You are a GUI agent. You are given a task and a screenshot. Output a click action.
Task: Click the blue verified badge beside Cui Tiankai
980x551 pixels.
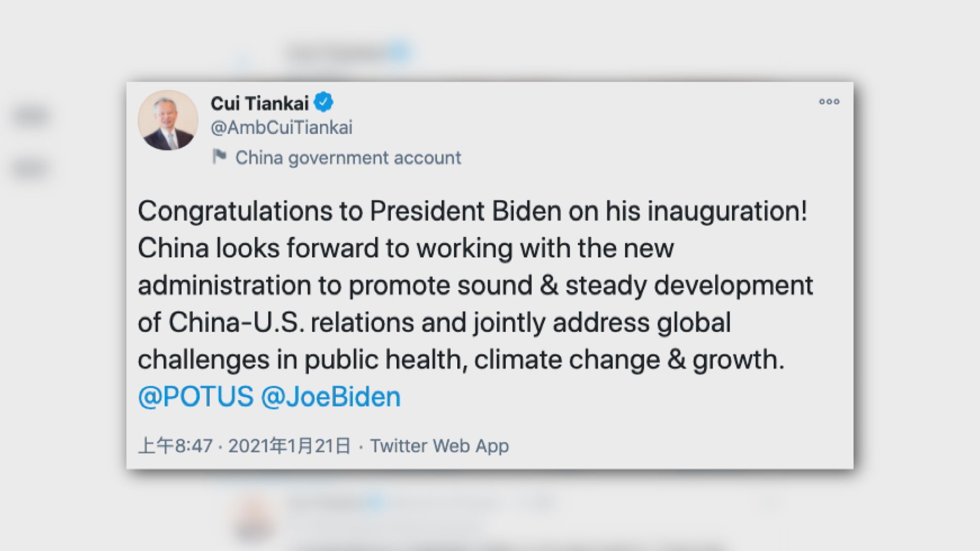click(323, 103)
